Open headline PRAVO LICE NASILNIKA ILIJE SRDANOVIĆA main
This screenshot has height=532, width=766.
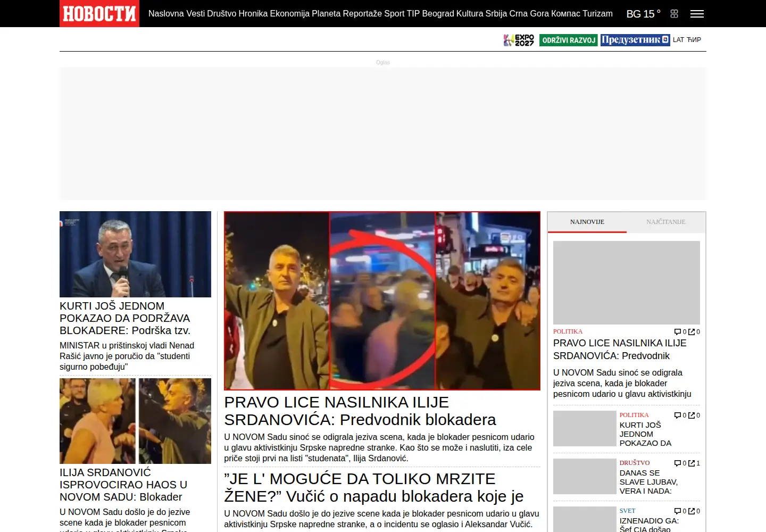(360, 411)
